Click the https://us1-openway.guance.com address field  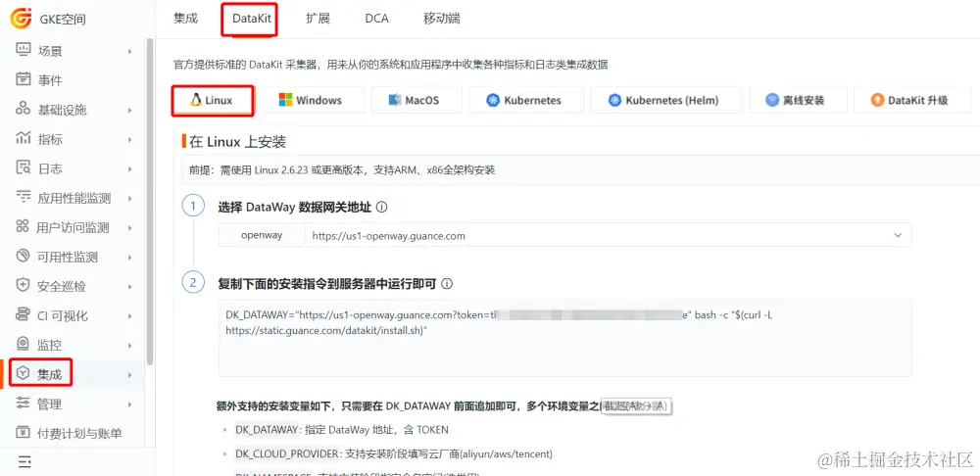click(x=609, y=235)
